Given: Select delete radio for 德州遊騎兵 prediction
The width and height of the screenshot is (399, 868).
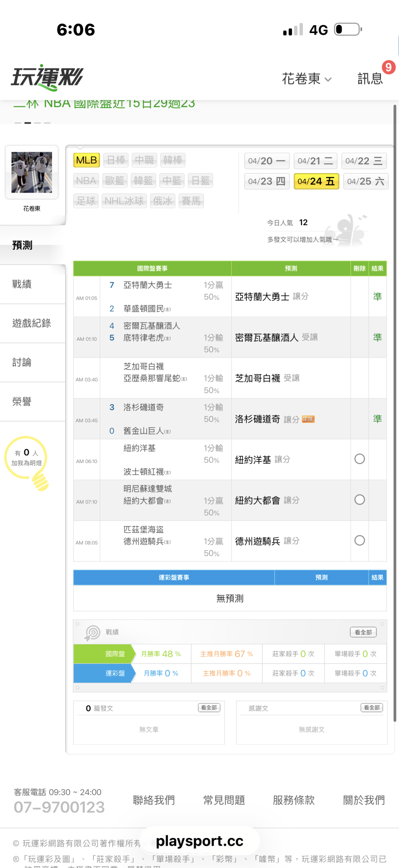Looking at the screenshot, I should coord(359,540).
